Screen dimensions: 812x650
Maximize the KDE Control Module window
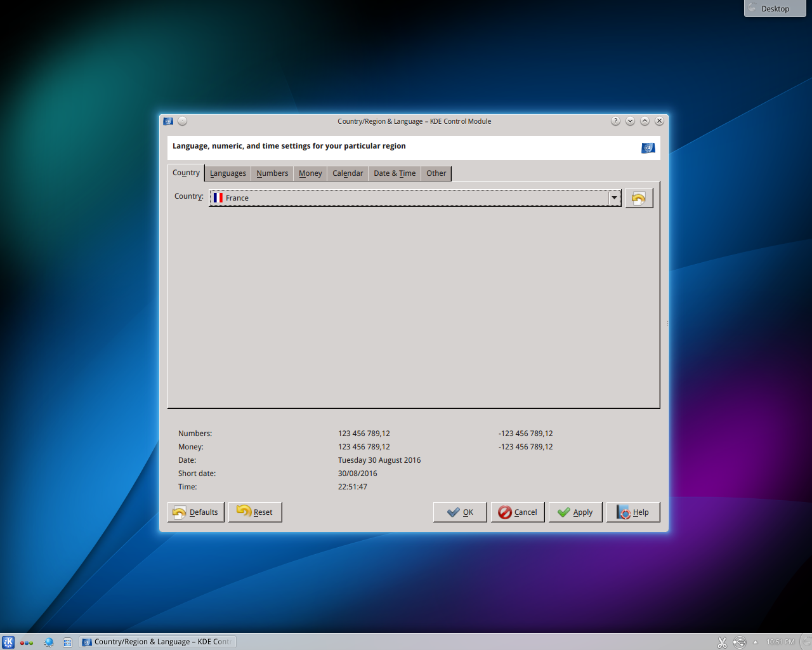click(x=645, y=121)
